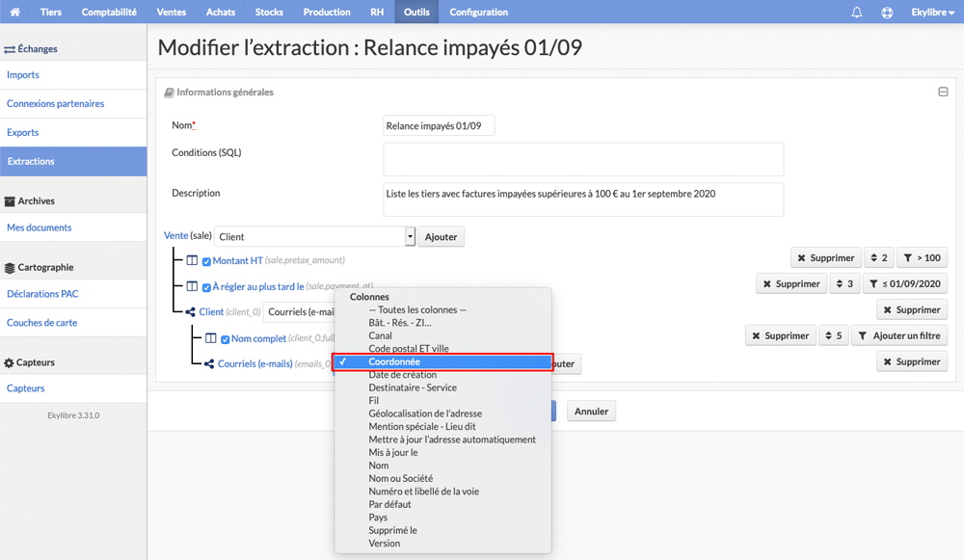Open Déclarations PAC in sidebar
Screen dimensions: 964x560
(x=73, y=294)
